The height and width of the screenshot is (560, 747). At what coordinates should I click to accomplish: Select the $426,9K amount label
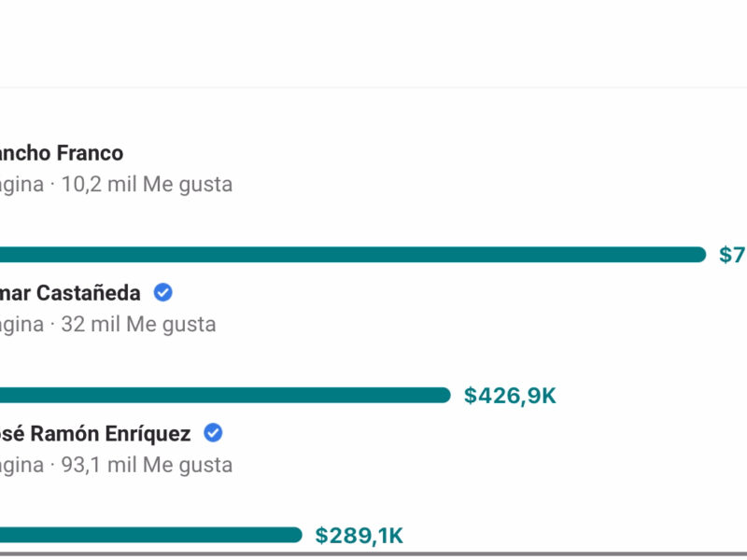click(510, 396)
